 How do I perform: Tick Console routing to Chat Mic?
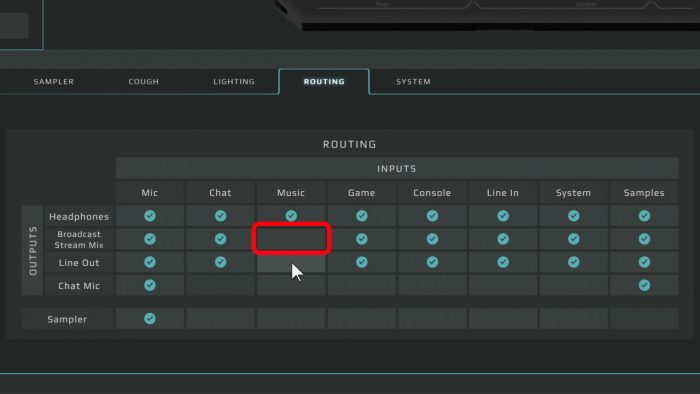pos(432,286)
